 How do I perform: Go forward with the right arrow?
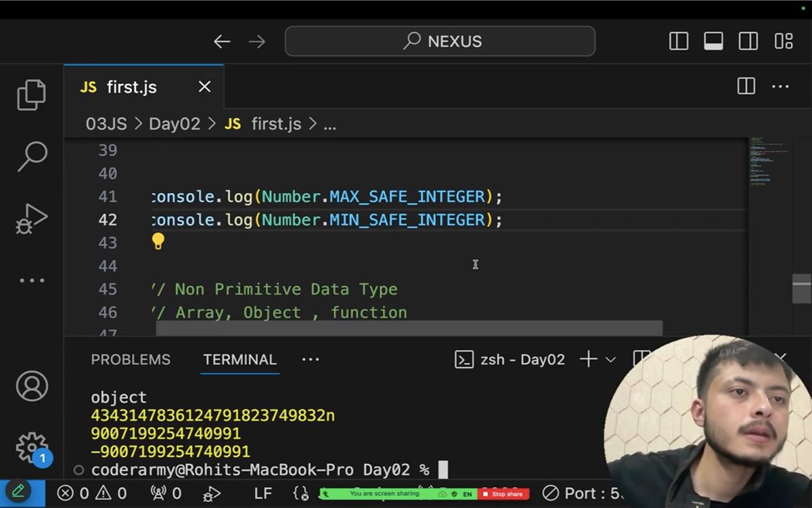257,41
